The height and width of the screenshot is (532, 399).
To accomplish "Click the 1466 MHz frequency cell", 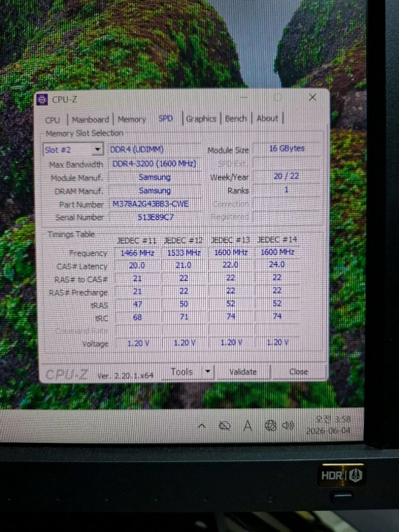I will click(x=137, y=253).
